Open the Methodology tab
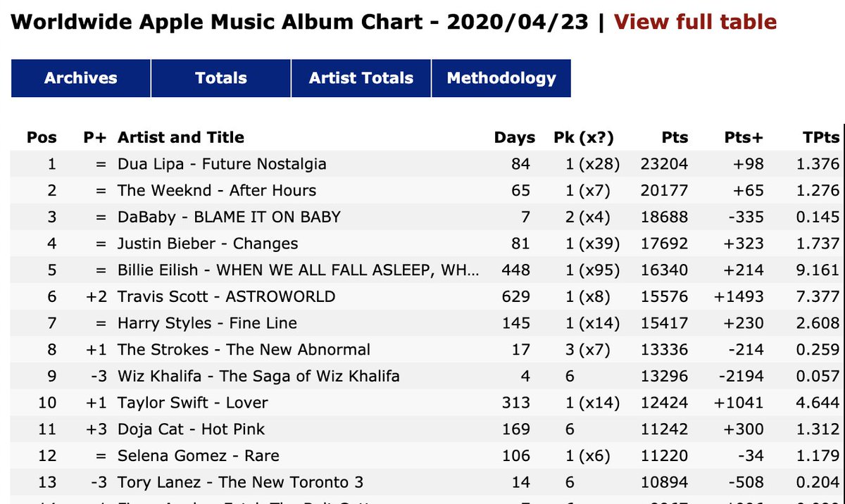The image size is (845, 504). 501,78
